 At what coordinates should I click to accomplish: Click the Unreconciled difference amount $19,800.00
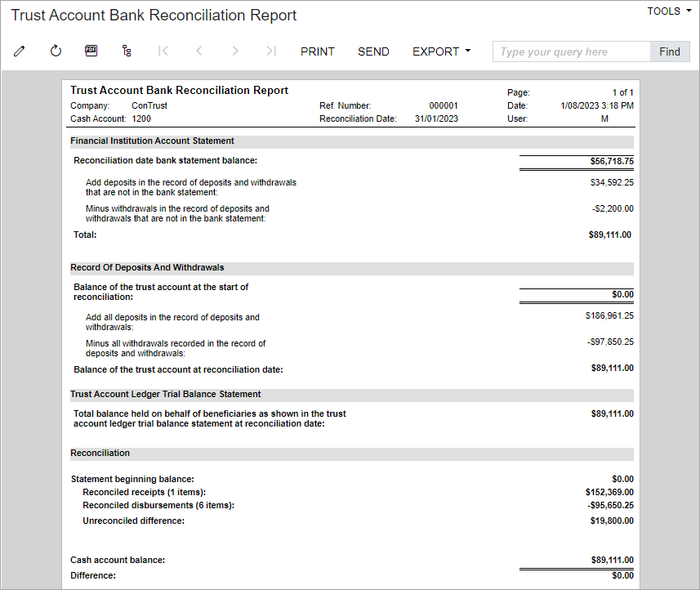point(612,520)
